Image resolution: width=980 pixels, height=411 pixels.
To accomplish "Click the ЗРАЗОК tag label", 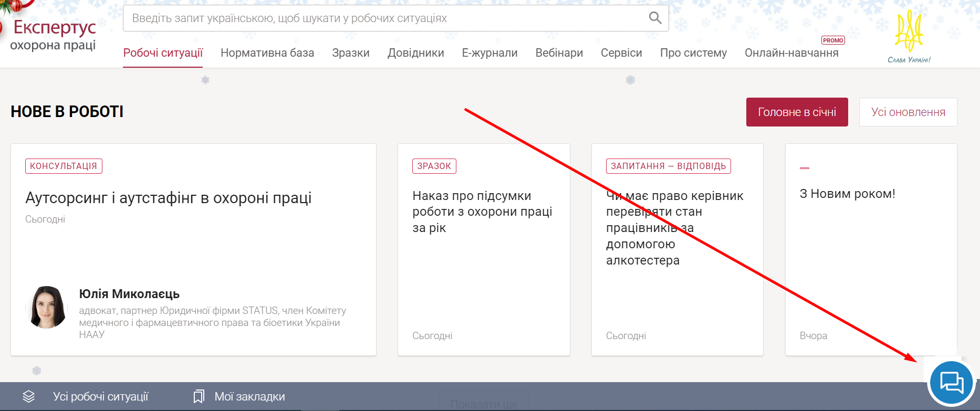I will [434, 166].
